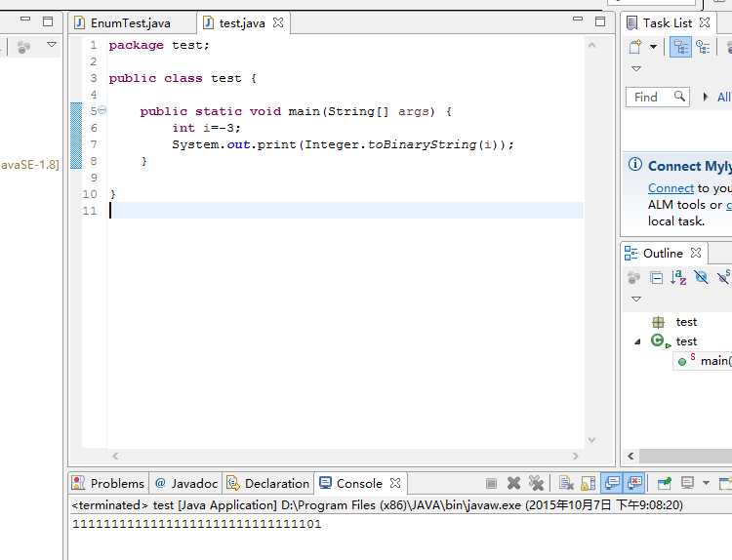Click the Connect link under Connect Mylyn
The width and height of the screenshot is (732, 560).
(x=671, y=187)
